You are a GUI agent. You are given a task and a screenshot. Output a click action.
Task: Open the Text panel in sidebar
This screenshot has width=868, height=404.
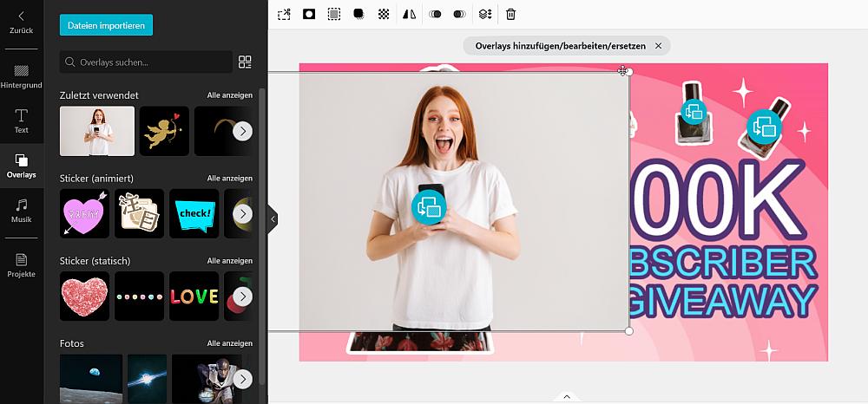(22, 121)
